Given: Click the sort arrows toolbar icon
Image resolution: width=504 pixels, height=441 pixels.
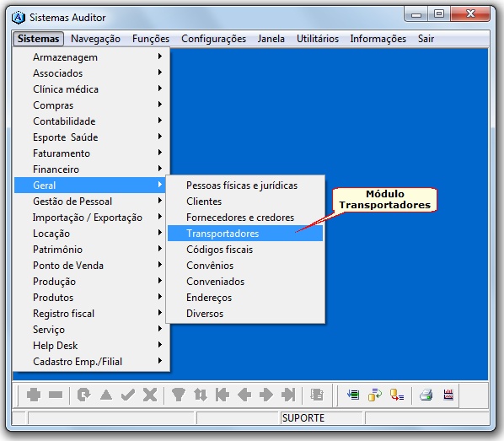Looking at the screenshot, I should 201,395.
